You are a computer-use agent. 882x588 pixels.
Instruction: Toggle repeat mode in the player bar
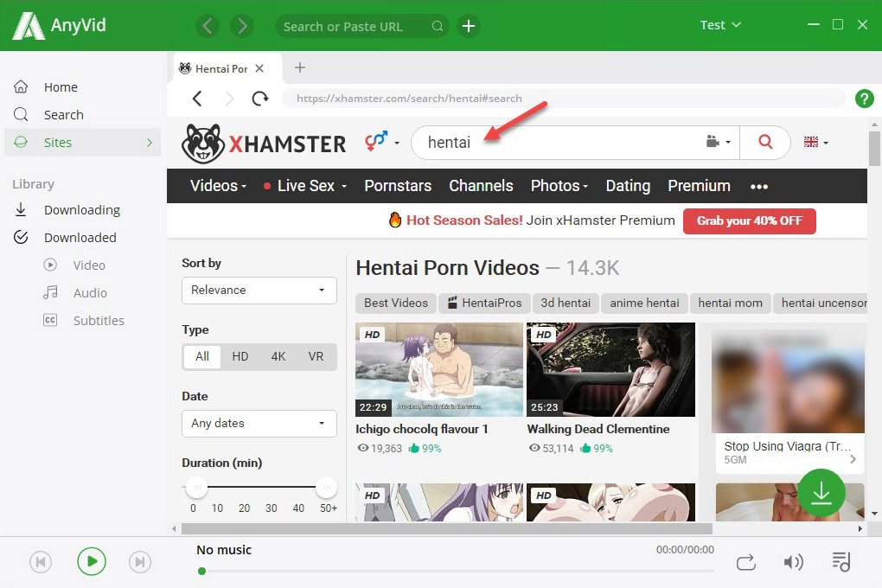tap(746, 562)
